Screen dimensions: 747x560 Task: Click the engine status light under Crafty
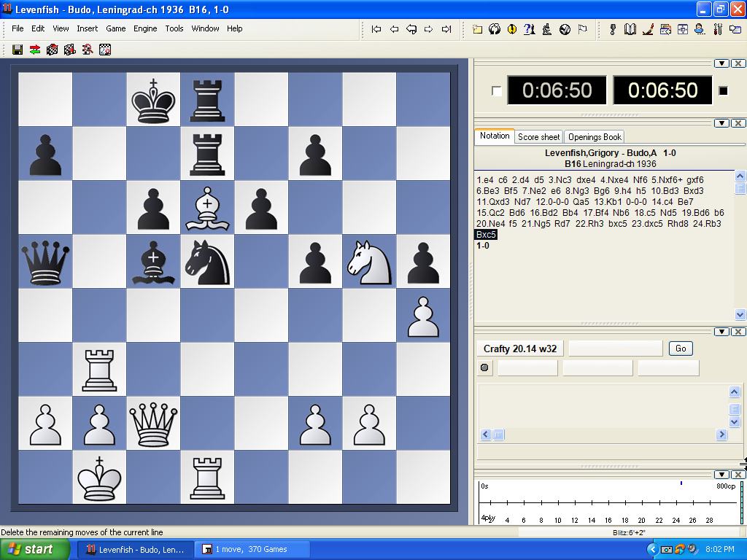[x=485, y=367]
